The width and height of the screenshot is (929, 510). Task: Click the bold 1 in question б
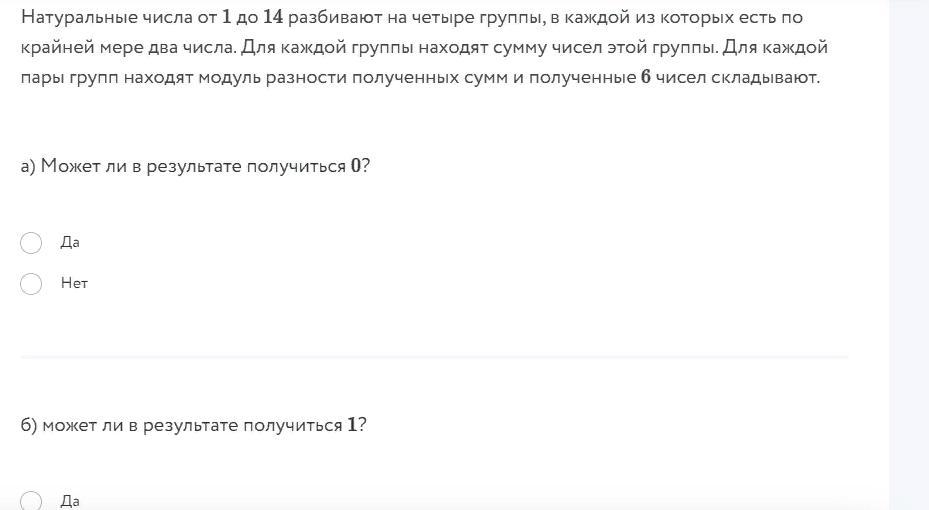coord(352,425)
